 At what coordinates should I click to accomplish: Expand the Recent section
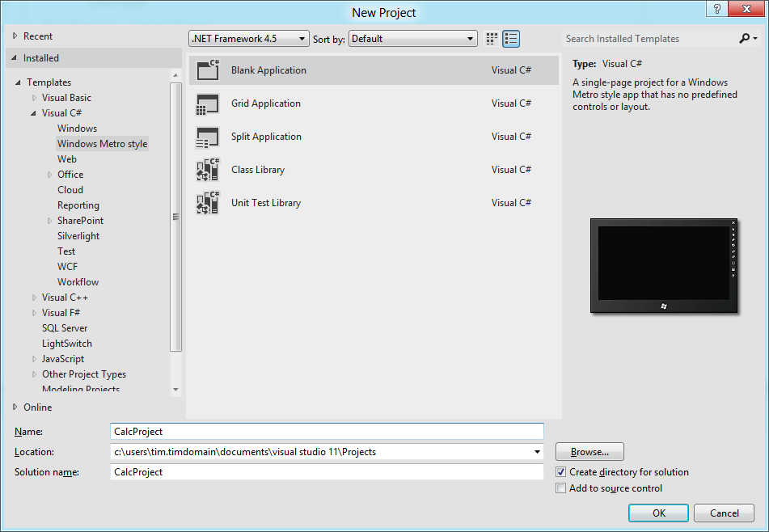click(x=15, y=36)
